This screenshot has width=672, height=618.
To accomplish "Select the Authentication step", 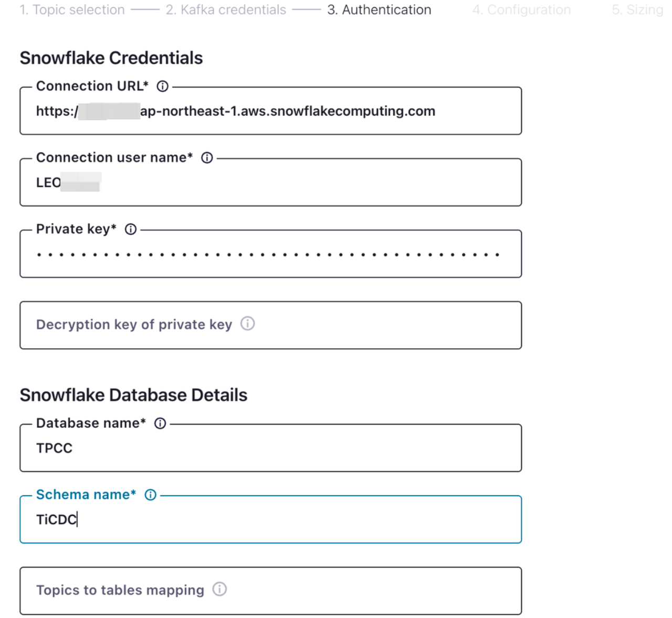I will pyautogui.click(x=379, y=10).
